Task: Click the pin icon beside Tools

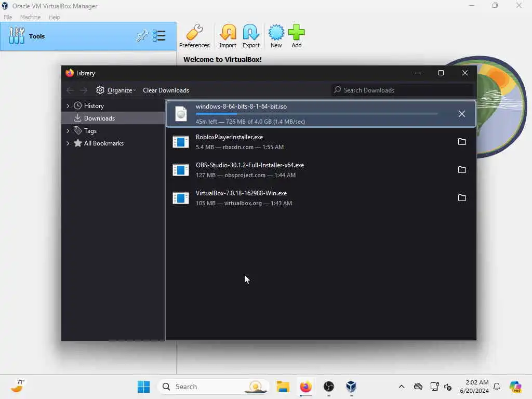Action: point(142,36)
